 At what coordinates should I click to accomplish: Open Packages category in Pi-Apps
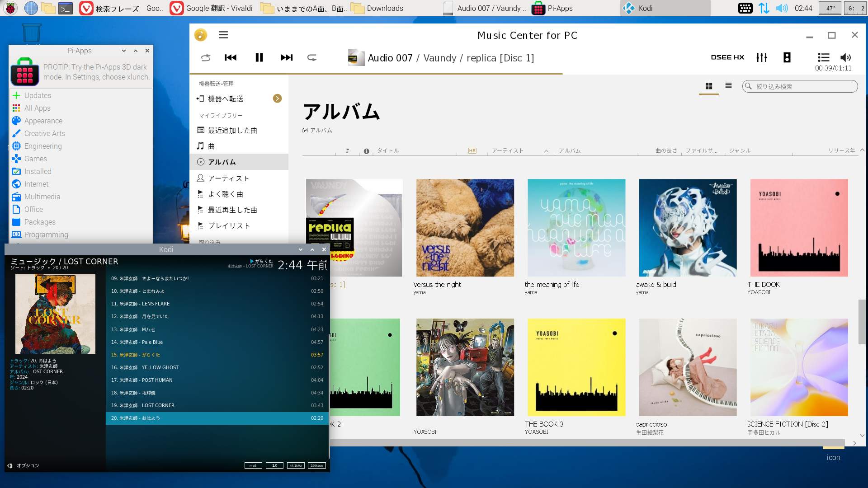(x=80, y=222)
